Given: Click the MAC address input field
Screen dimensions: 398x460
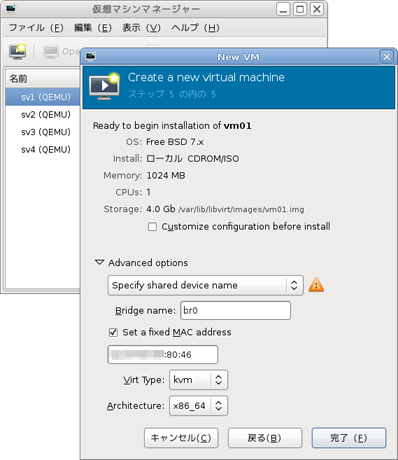Looking at the screenshot, I should (163, 355).
